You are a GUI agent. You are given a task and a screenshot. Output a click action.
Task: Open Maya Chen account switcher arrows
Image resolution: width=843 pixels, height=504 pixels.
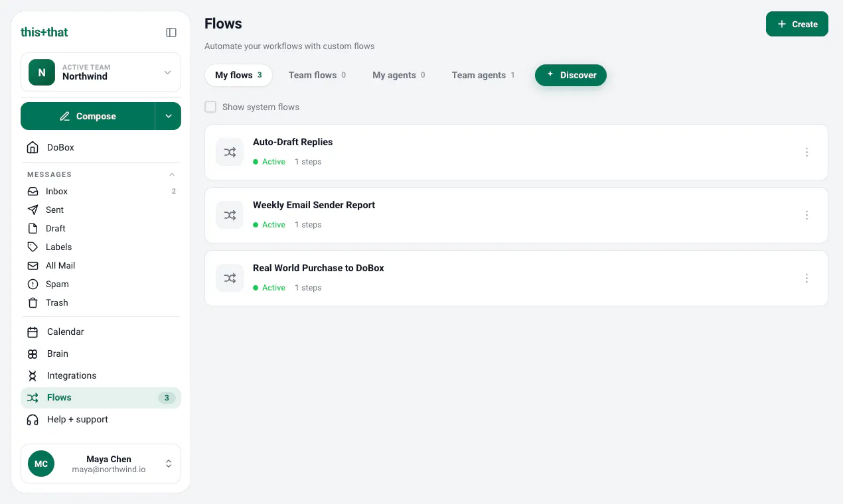point(169,464)
